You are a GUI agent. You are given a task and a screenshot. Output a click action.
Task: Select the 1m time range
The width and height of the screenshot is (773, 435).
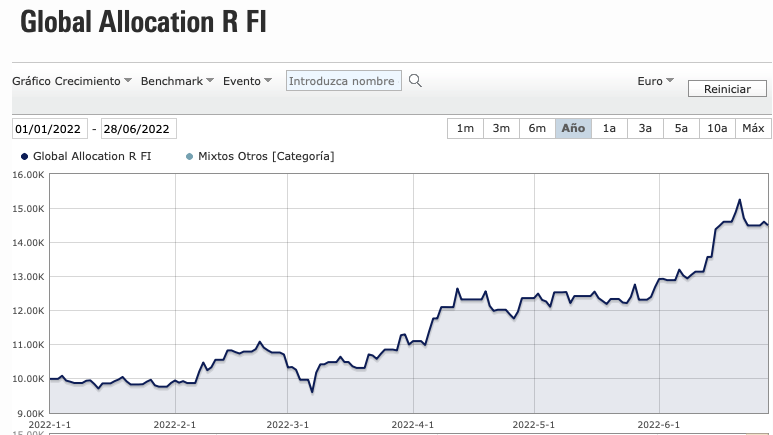[465, 128]
